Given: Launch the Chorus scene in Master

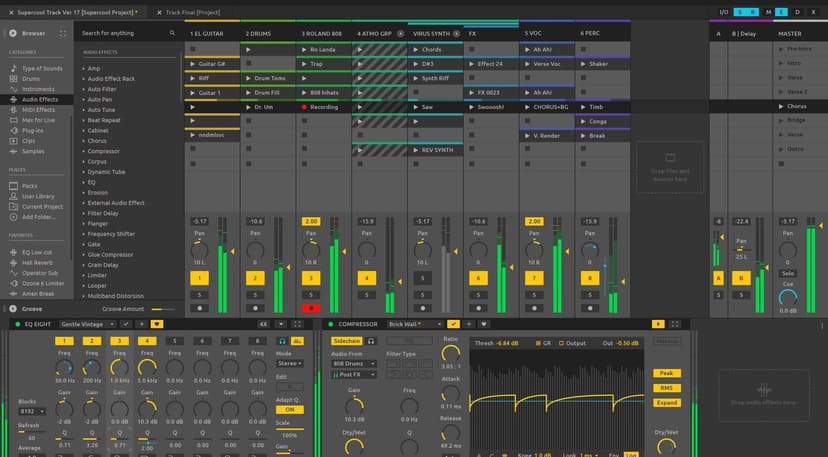Looking at the screenshot, I should point(780,105).
